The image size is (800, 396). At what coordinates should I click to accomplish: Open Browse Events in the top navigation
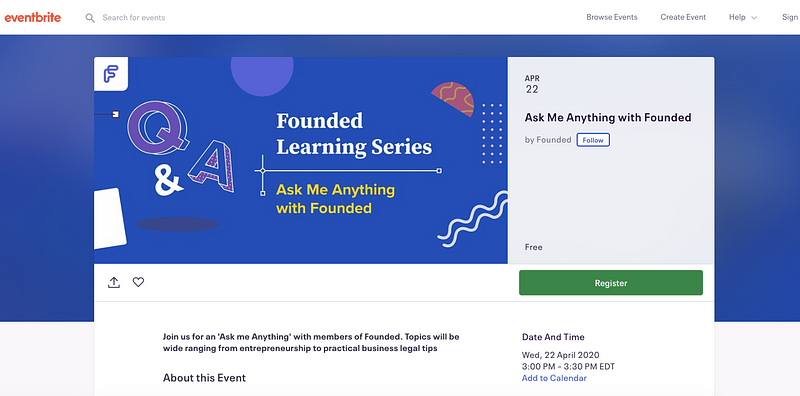(612, 17)
